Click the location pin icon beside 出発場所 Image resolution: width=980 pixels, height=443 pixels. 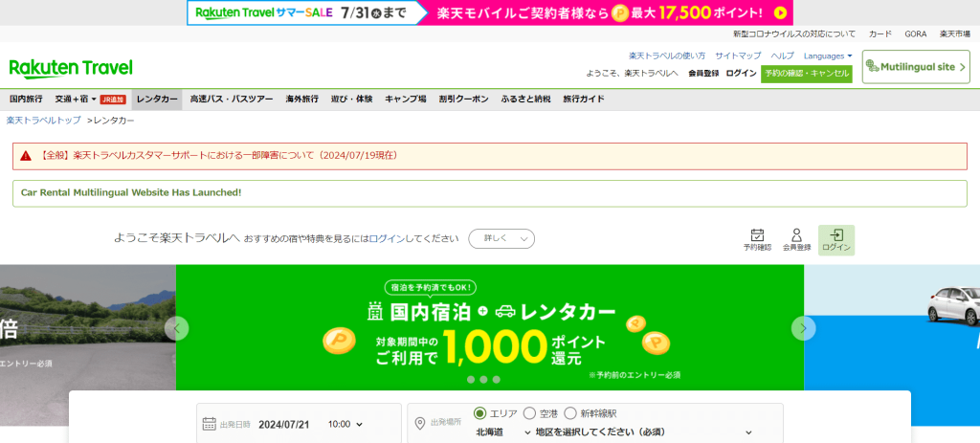[x=420, y=424]
